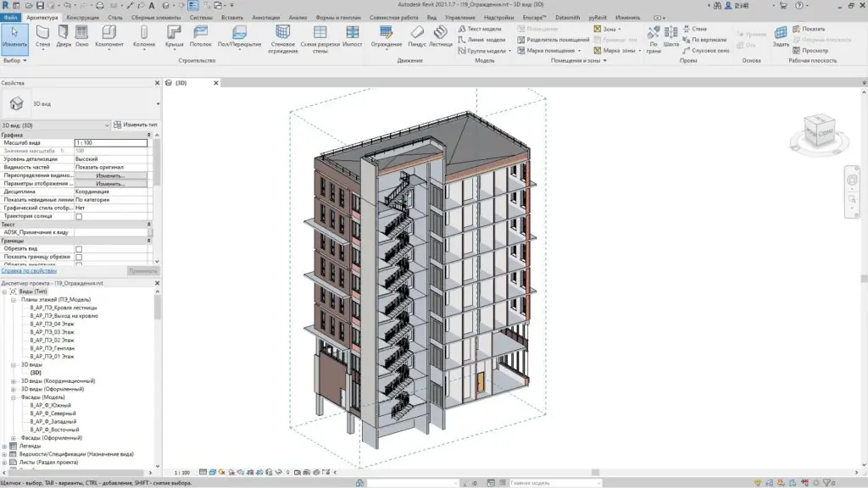
Task: Click the Изменить тип button
Action: (x=136, y=125)
